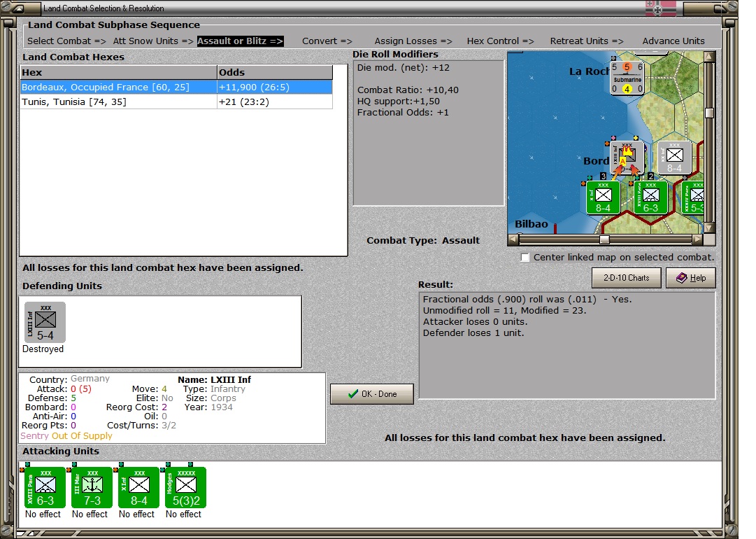Viewport: 756px width, 539px height.
Task: Select the Bordeaux, Occupied France combat row
Action: [x=176, y=87]
